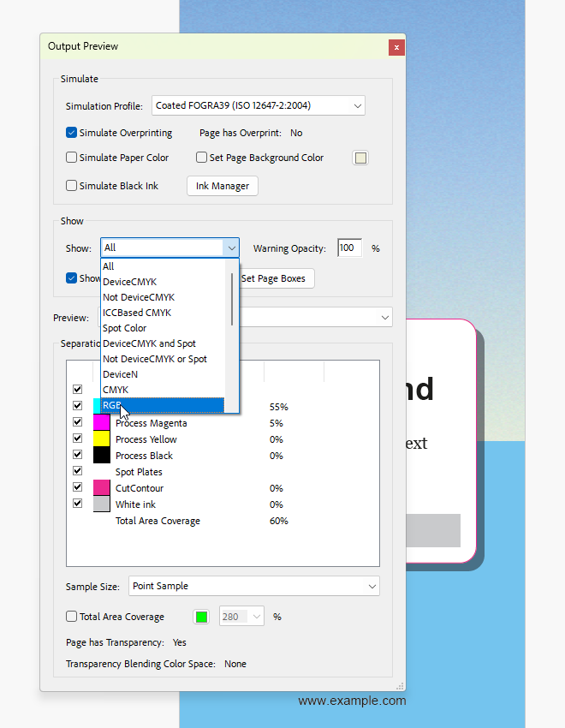Image resolution: width=565 pixels, height=728 pixels.
Task: Open the Preview dropdown arrow
Action: point(384,318)
